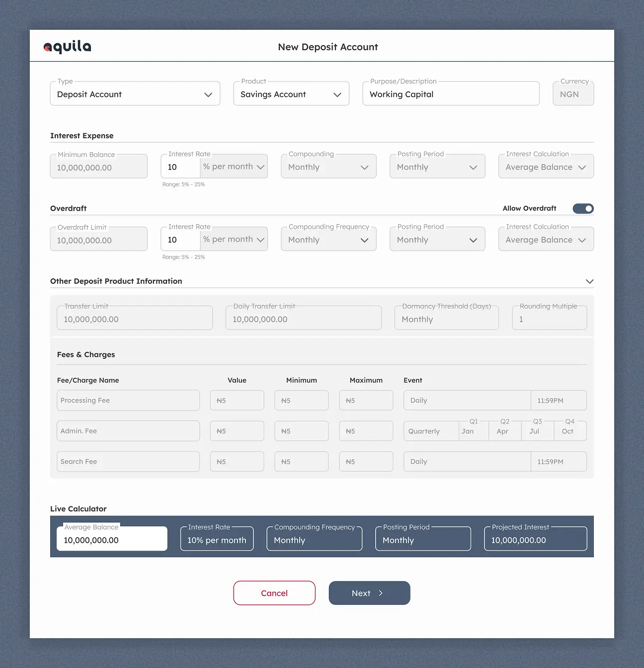The width and height of the screenshot is (644, 668).
Task: Click the Transfer Limit field
Action: pos(135,318)
